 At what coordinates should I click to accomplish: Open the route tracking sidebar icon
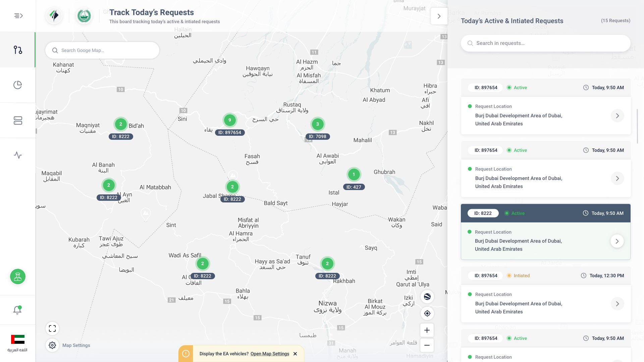pyautogui.click(x=18, y=50)
